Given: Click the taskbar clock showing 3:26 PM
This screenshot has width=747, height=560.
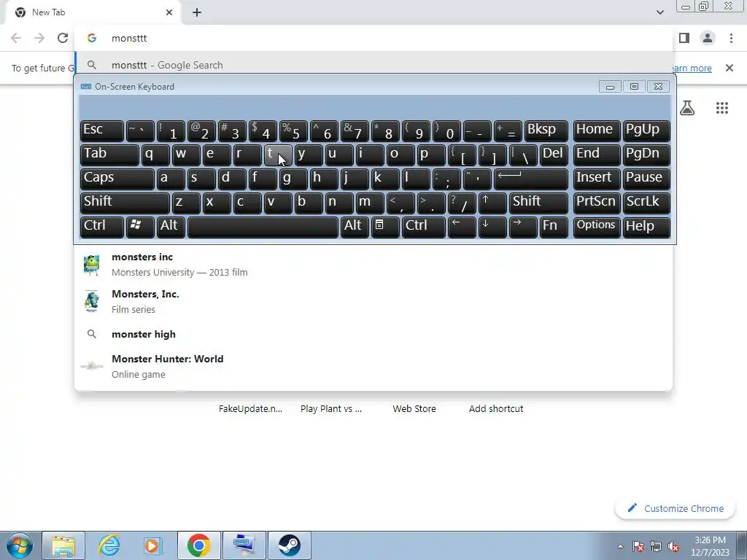Looking at the screenshot, I should click(710, 546).
